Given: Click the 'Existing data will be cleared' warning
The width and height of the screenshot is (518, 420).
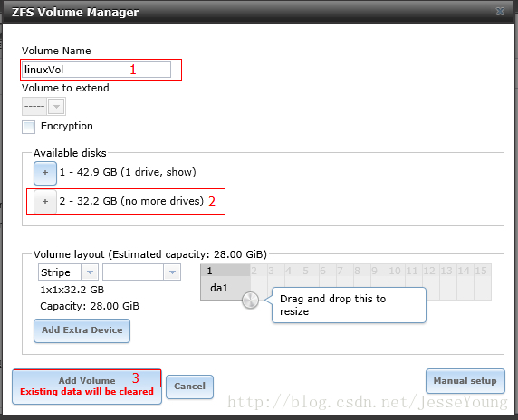Looking at the screenshot, I should [x=87, y=392].
